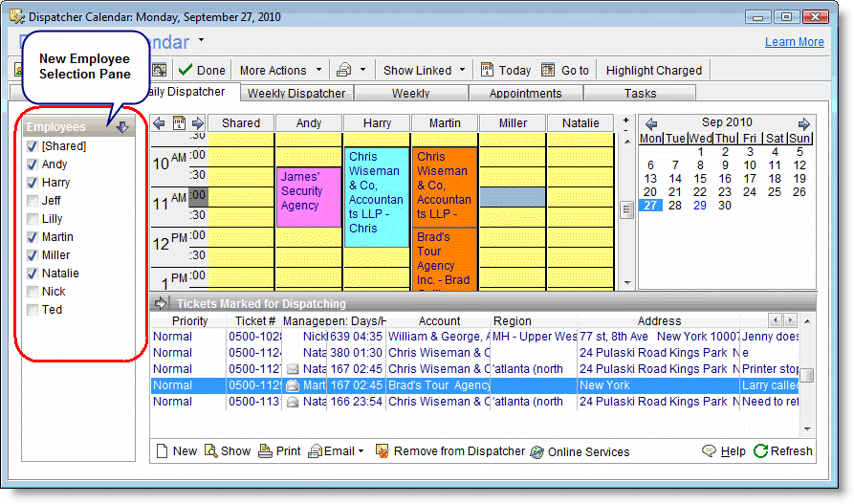Check the Nick checkbox

[x=33, y=292]
